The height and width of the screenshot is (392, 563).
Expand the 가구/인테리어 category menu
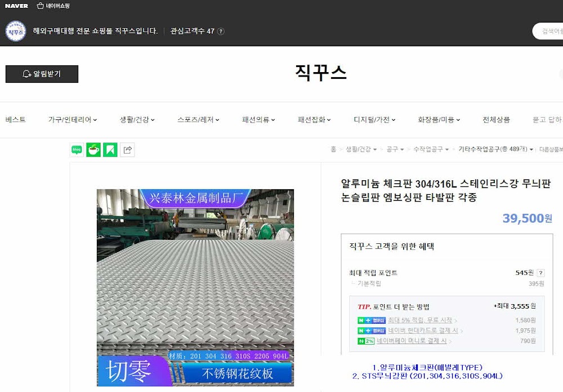(x=73, y=119)
